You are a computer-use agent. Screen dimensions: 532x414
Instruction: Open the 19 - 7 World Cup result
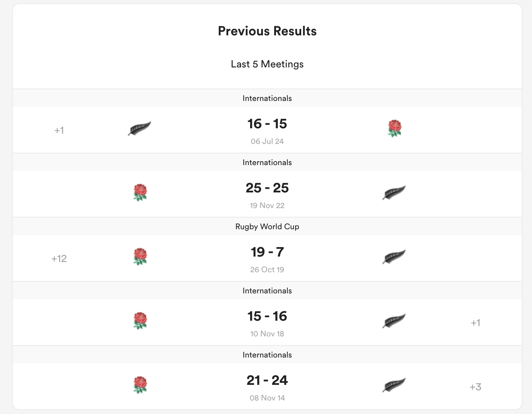point(267,252)
